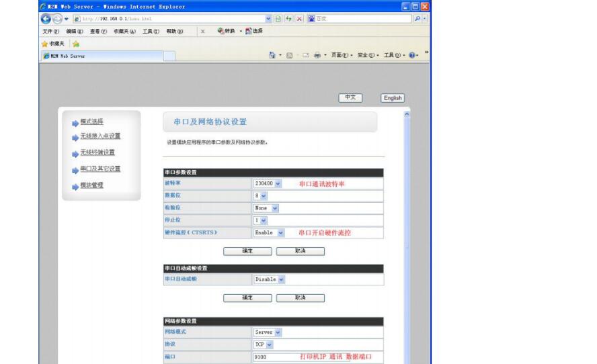The height and width of the screenshot is (364, 597).
Task: Click the Stop loading red X icon
Action: (x=298, y=18)
